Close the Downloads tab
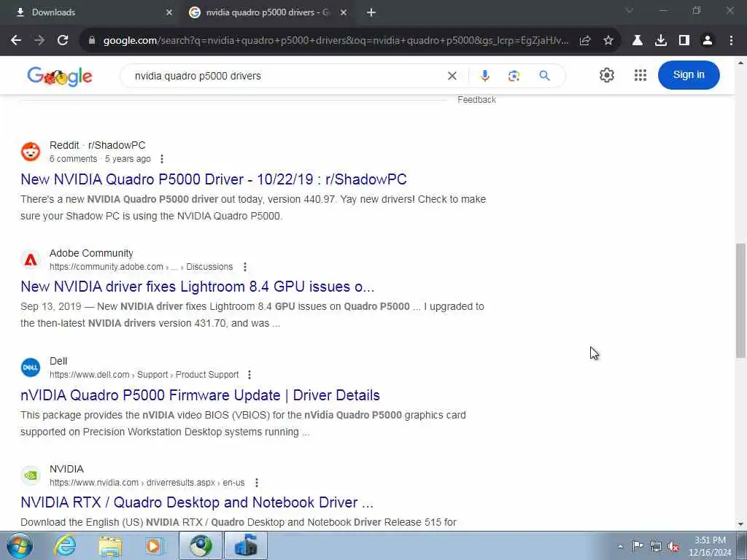 (169, 12)
